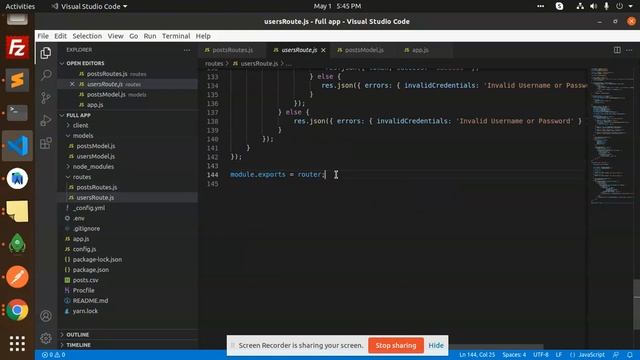Viewport: 640px width, 360px height.
Task: Open the File menu
Action: (43, 36)
